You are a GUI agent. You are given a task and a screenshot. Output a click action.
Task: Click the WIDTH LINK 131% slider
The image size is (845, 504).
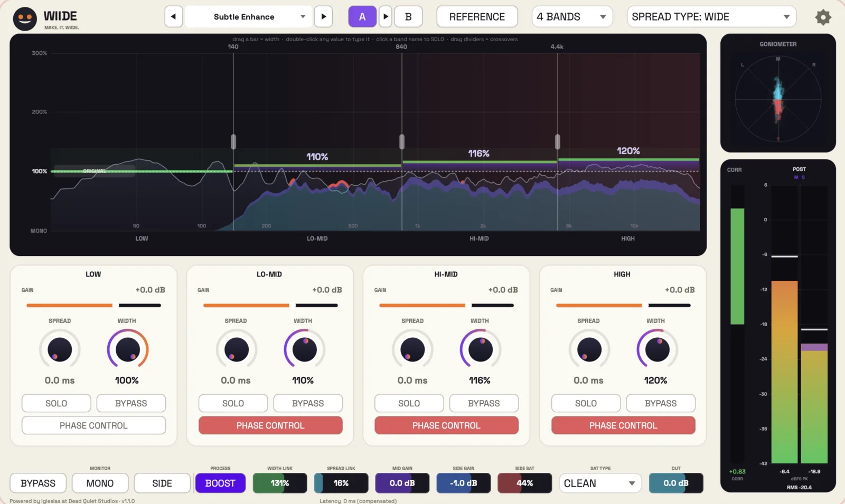(280, 483)
